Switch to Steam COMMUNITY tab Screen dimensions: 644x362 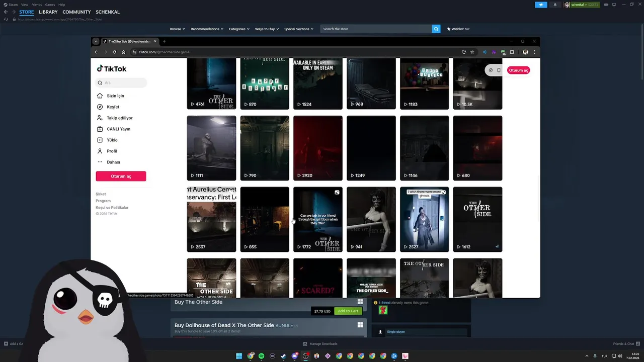[76, 12]
